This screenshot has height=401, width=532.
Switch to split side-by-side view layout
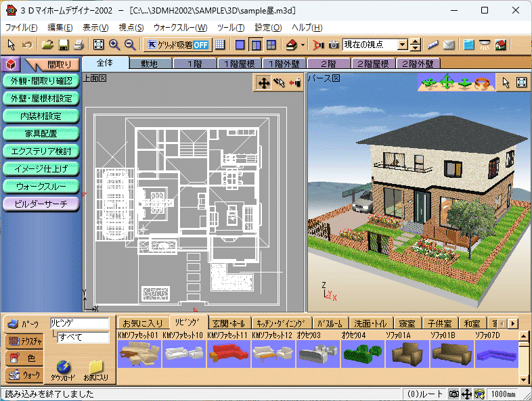[255, 45]
